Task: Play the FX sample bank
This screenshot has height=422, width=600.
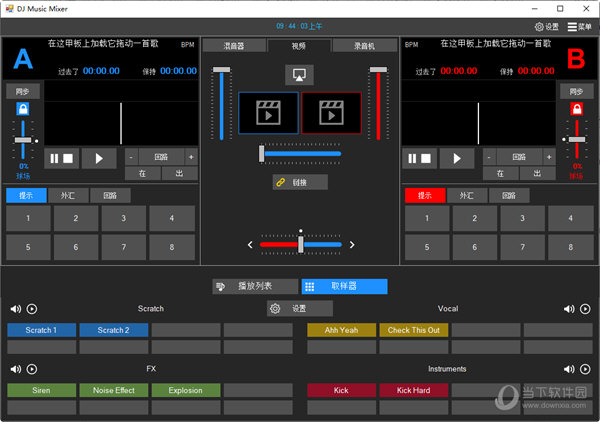Action: pos(32,369)
